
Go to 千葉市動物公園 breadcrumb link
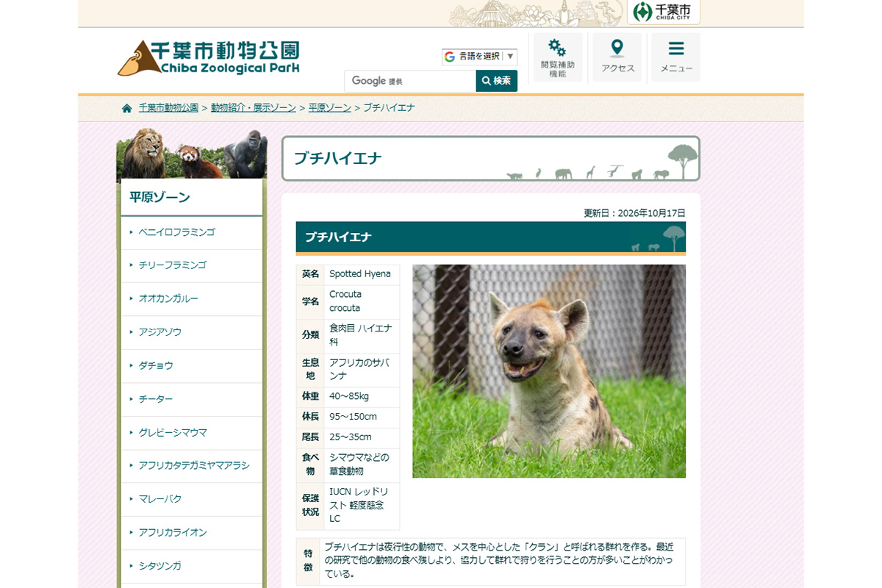pyautogui.click(x=168, y=107)
